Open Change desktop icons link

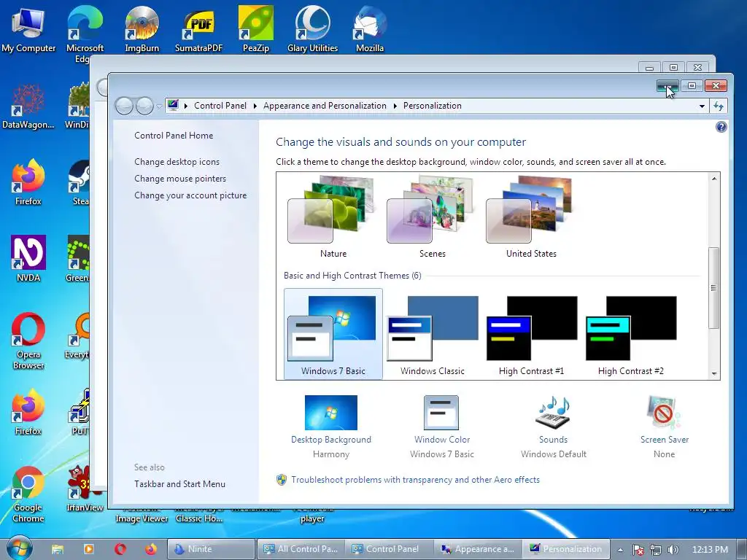[177, 161]
